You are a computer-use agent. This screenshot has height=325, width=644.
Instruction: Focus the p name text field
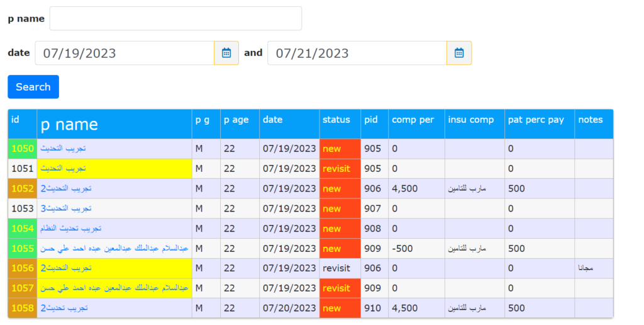[x=175, y=19]
